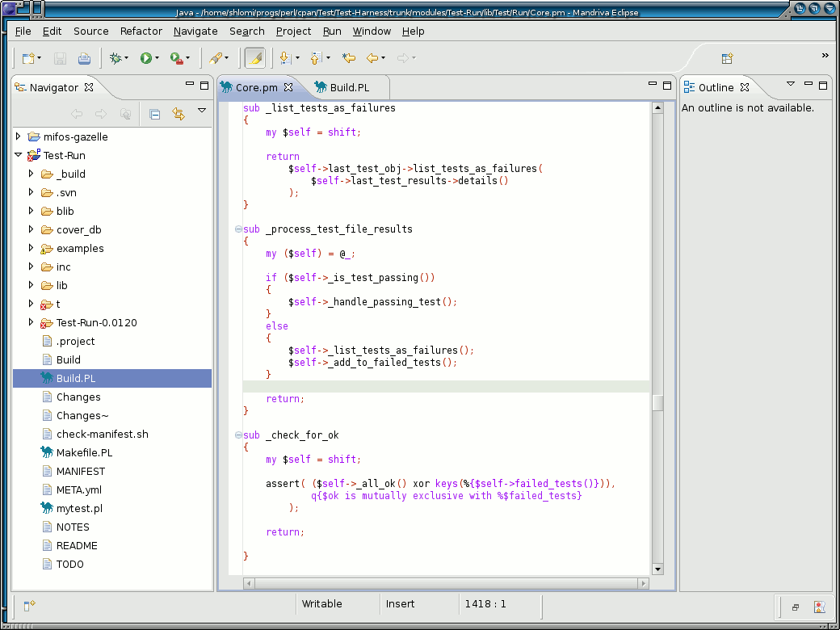This screenshot has height=630, width=840.
Task: Open the Print action in the toolbar
Action: [84, 57]
